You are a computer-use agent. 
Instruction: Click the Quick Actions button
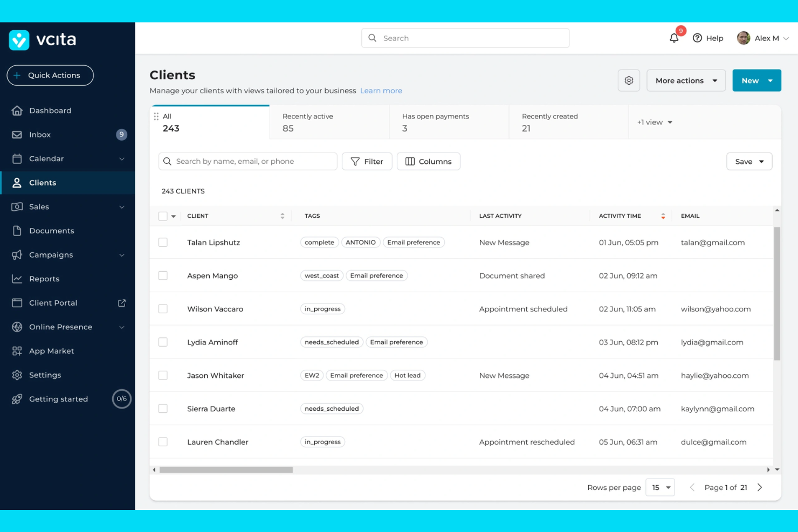(50, 75)
